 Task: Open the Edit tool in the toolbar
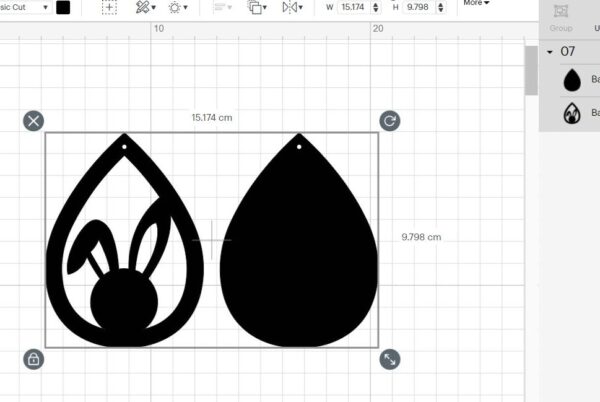146,7
